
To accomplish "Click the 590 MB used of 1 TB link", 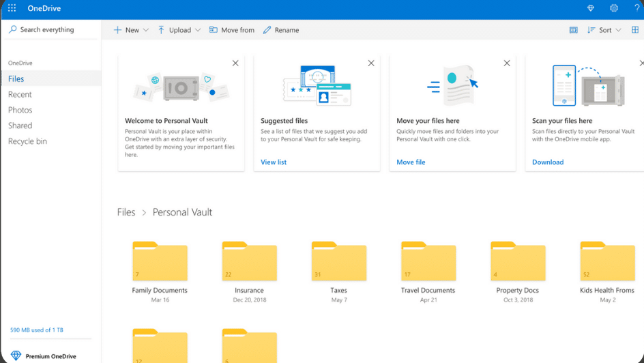I will click(37, 330).
